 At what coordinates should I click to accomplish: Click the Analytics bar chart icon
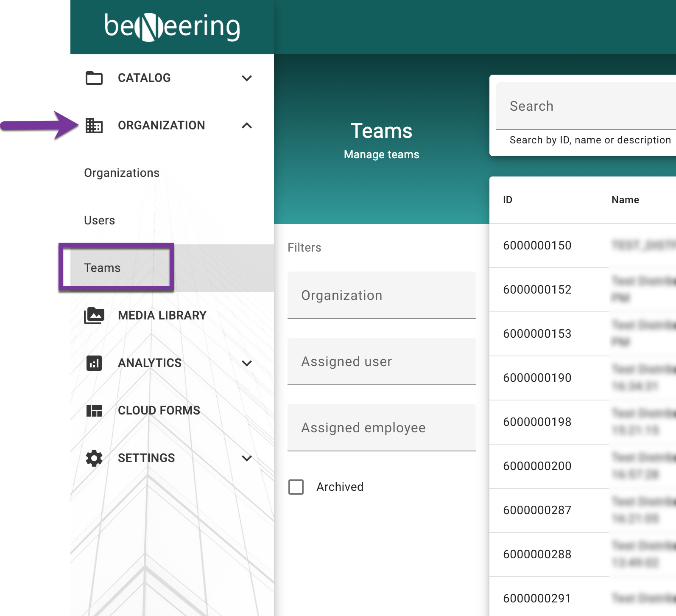[94, 363]
